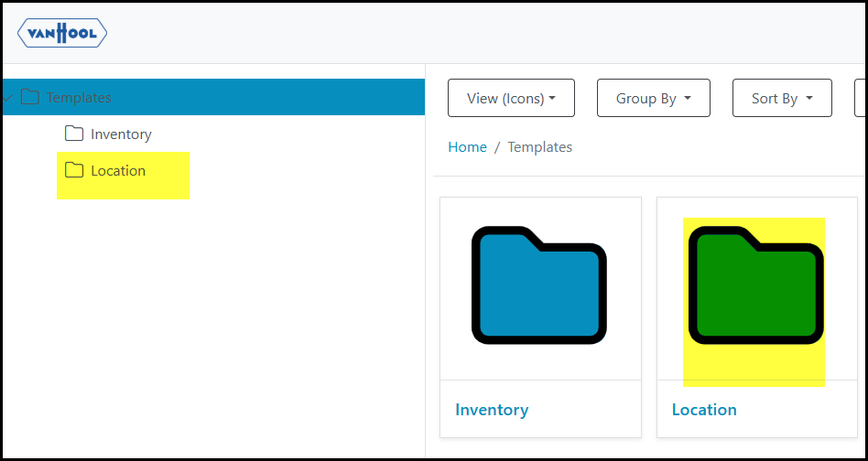Click the cut-off button right of Sort By
The height and width of the screenshot is (461, 868).
(859, 98)
